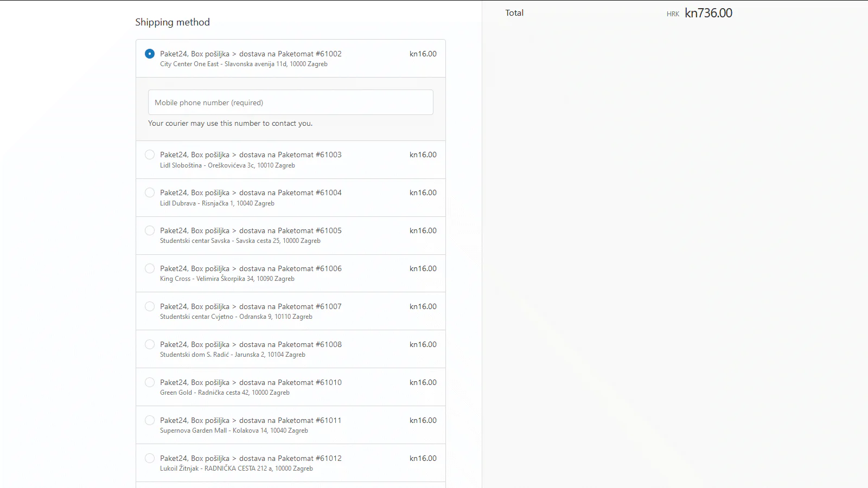Focus the Mobile phone number field
This screenshot has height=488, width=868.
(291, 102)
